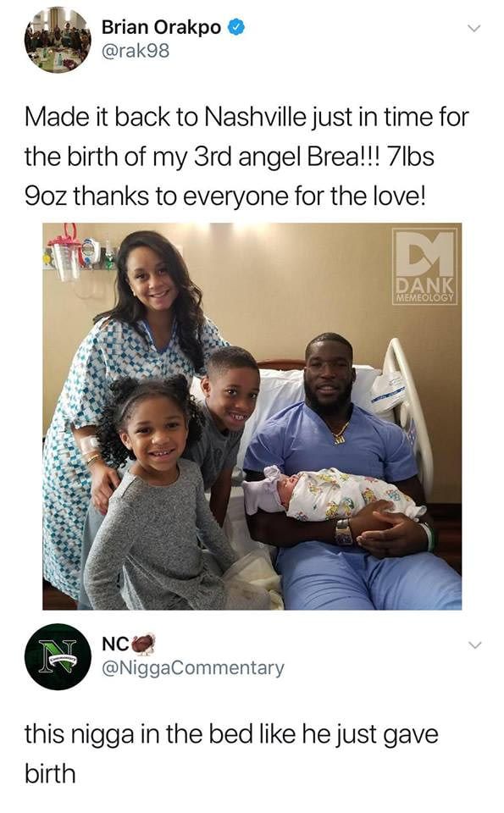Click the turkey emoji beside NC

coord(144,644)
